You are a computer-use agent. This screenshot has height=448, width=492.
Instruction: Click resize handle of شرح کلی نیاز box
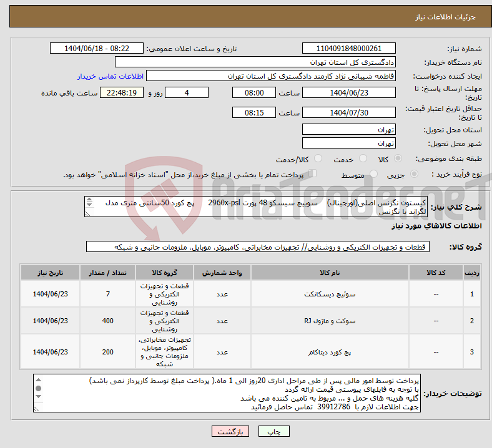pyautogui.click(x=87, y=214)
